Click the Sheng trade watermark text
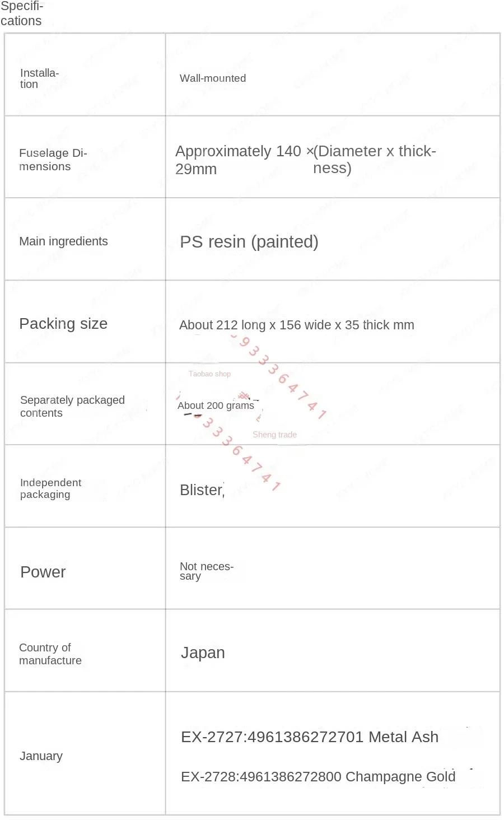The width and height of the screenshot is (504, 820). click(274, 435)
